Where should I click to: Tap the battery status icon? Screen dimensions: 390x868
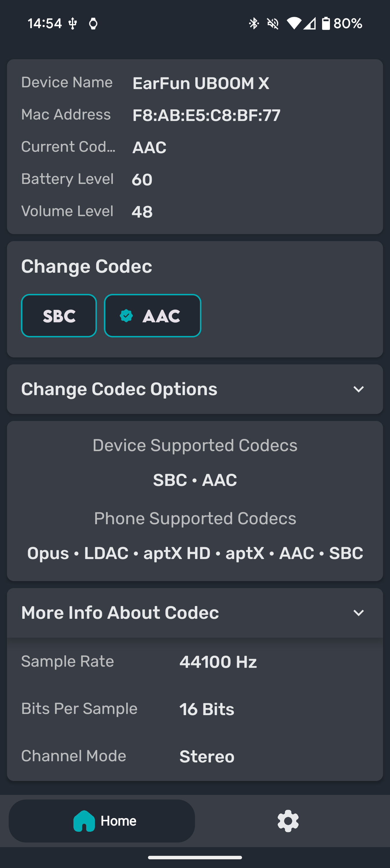click(326, 23)
